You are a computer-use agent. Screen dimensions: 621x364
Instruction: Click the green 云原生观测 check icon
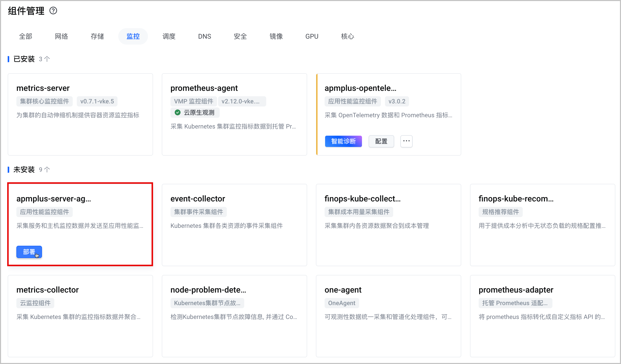coord(177,113)
